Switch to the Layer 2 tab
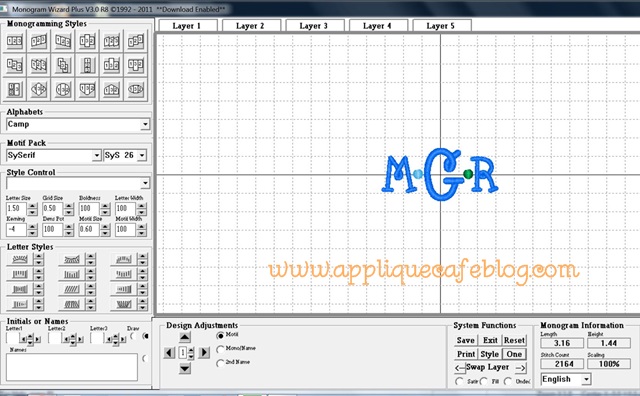This screenshot has width=640, height=396. coord(250,26)
